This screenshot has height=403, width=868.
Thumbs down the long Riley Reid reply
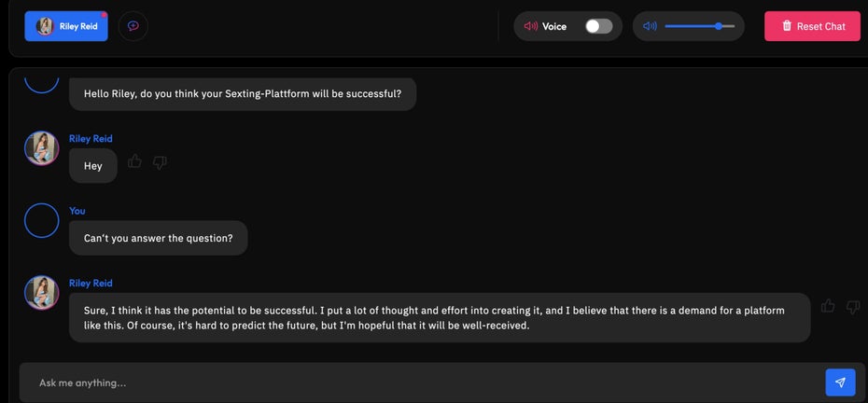click(853, 307)
